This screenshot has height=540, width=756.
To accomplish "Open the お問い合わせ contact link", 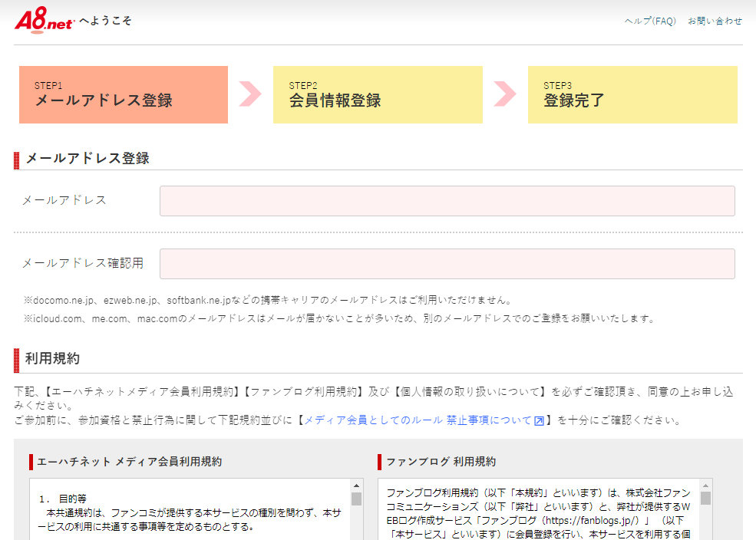I will click(x=715, y=21).
